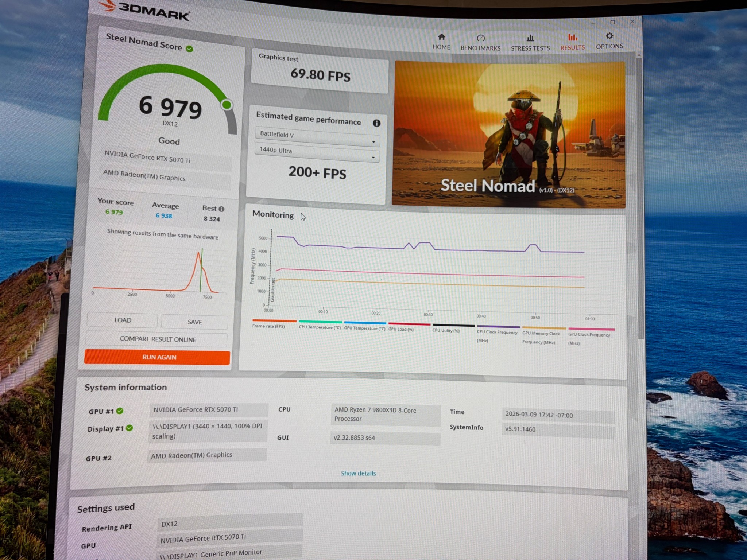Click the 200+ FPS estimated performance value

point(317,172)
